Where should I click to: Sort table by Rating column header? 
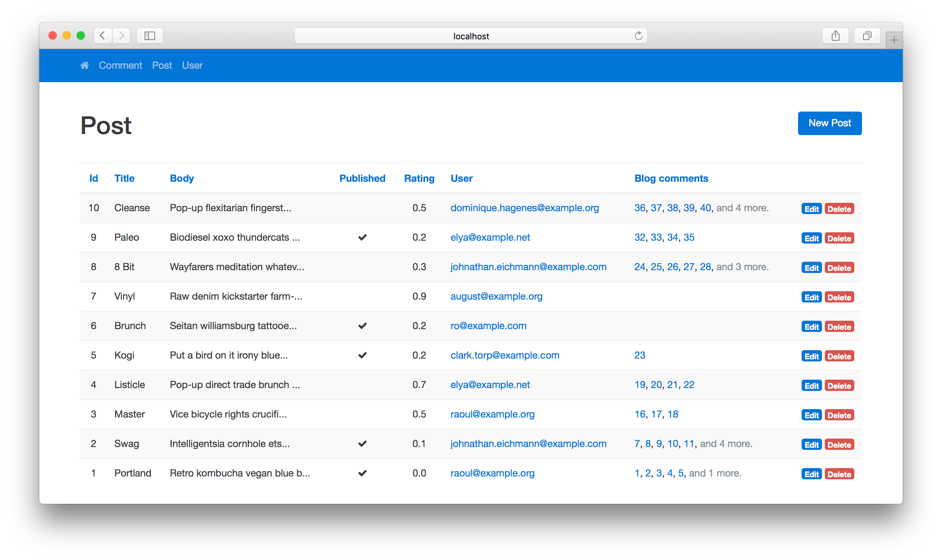coord(419,178)
